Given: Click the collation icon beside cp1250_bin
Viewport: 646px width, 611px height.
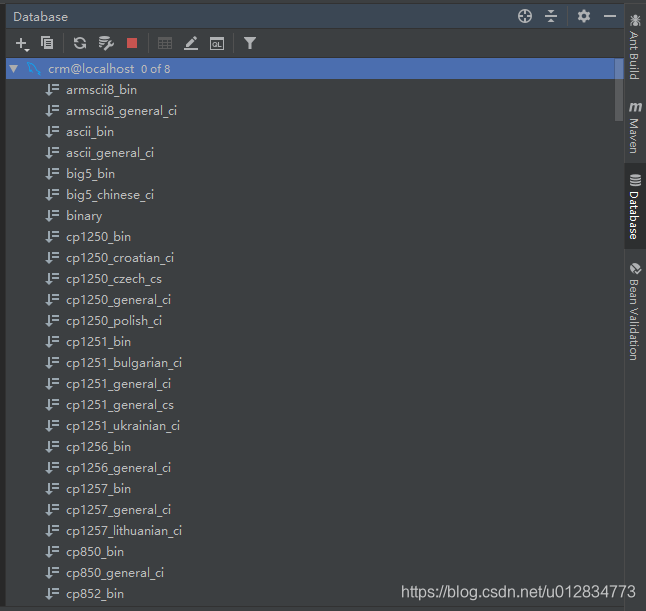Looking at the screenshot, I should (52, 236).
